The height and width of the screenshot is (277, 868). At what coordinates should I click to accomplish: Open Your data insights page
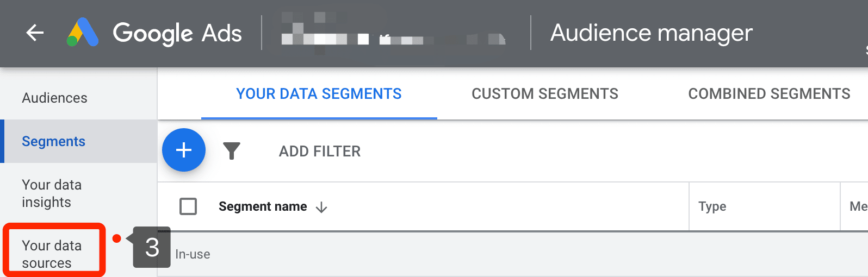52,193
